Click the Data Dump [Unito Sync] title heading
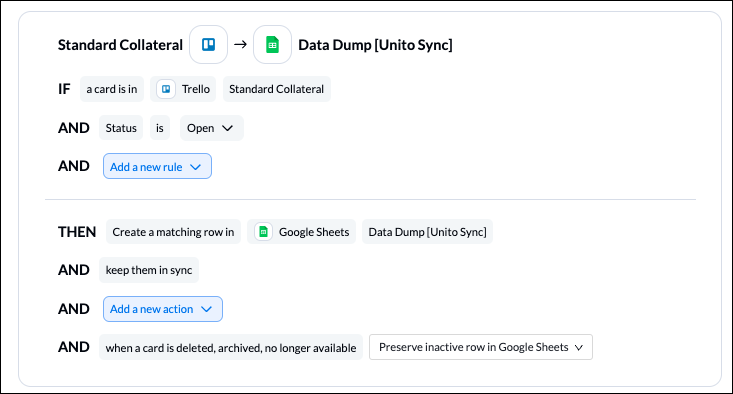The width and height of the screenshot is (733, 394). pos(375,45)
